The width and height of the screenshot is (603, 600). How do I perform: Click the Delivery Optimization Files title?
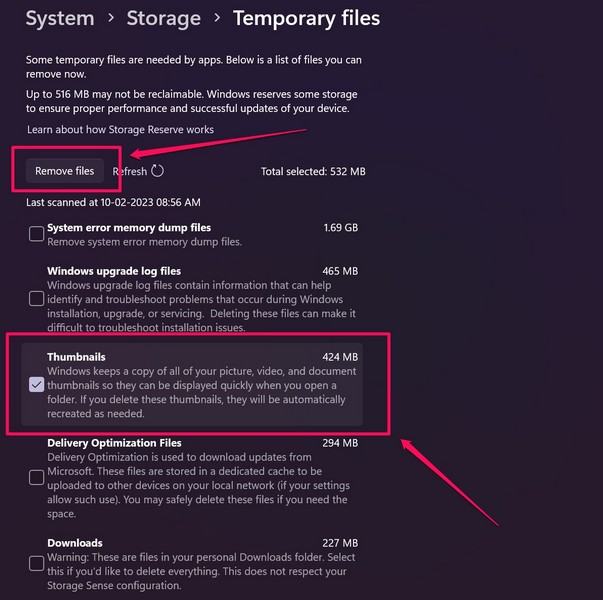pos(114,443)
